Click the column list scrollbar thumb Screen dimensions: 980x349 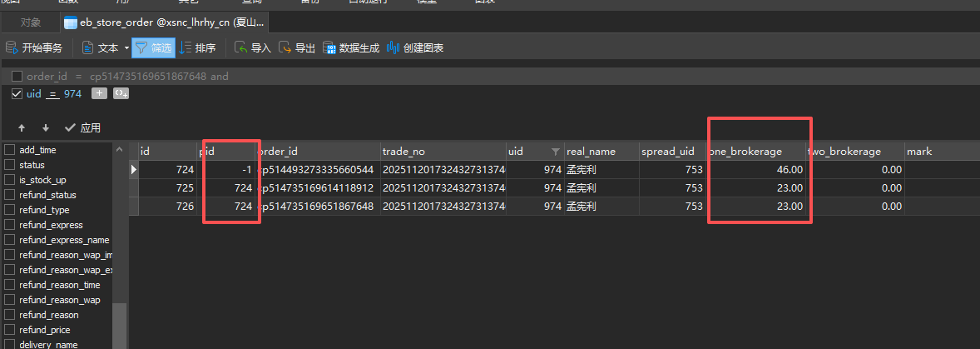[x=119, y=326]
